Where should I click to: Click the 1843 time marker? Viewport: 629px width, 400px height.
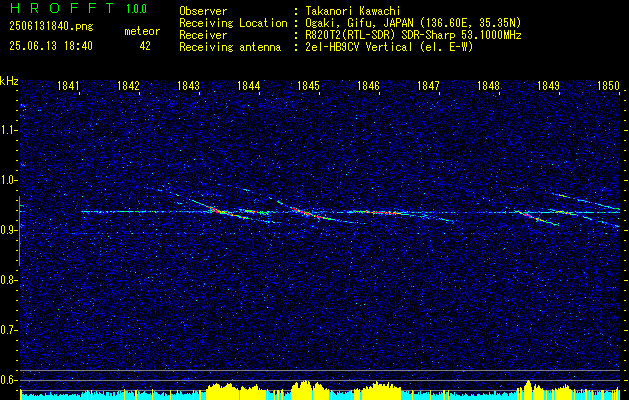pos(188,86)
